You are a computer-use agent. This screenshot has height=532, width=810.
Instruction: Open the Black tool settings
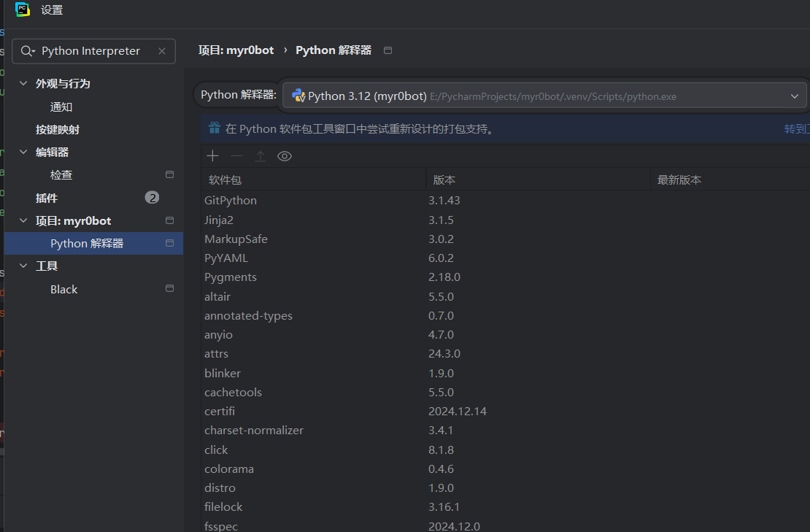pos(63,289)
